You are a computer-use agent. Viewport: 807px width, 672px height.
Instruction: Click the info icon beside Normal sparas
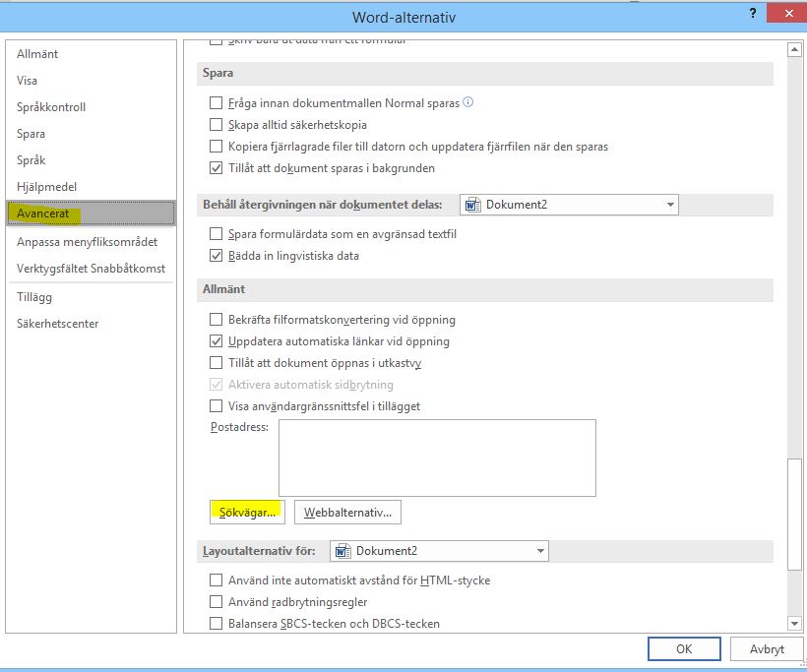467,102
